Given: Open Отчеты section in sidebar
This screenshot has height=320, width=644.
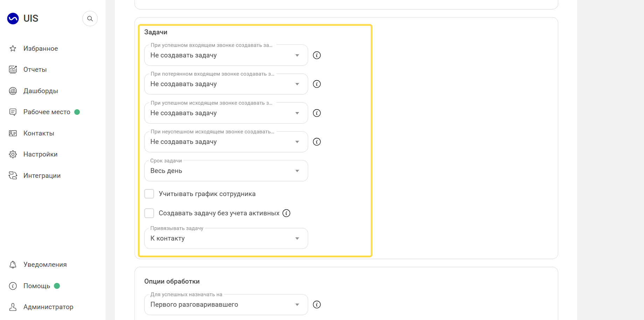Looking at the screenshot, I should pos(35,70).
